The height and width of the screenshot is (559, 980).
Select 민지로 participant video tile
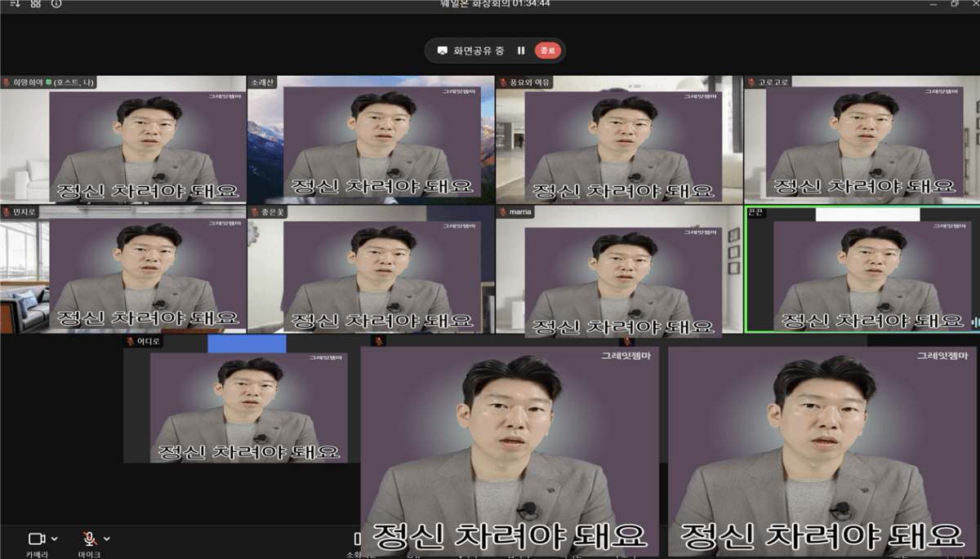click(x=123, y=269)
